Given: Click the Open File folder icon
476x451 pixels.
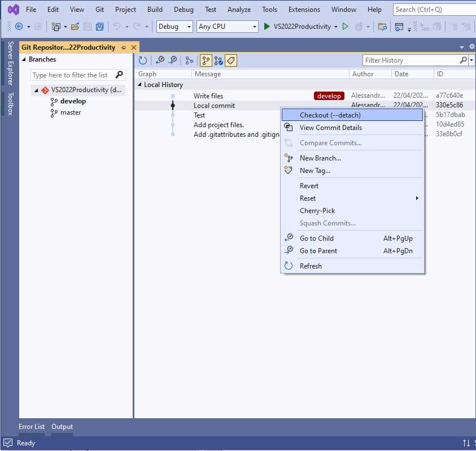Looking at the screenshot, I should pyautogui.click(x=75, y=27).
